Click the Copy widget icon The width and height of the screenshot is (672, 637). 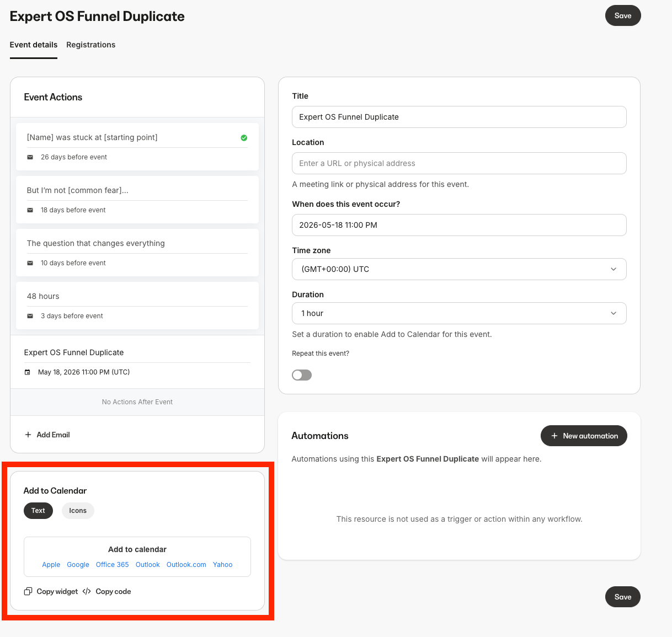[28, 591]
